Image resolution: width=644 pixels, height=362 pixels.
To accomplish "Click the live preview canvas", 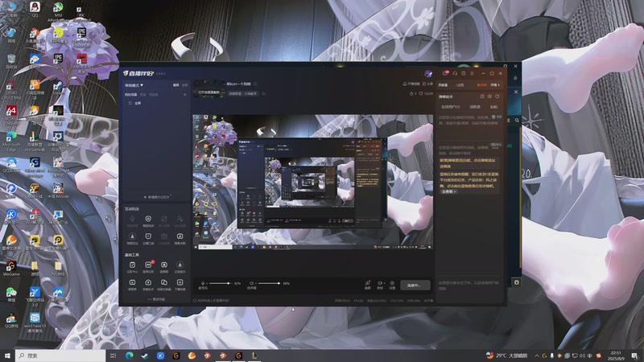I will click(x=312, y=182).
